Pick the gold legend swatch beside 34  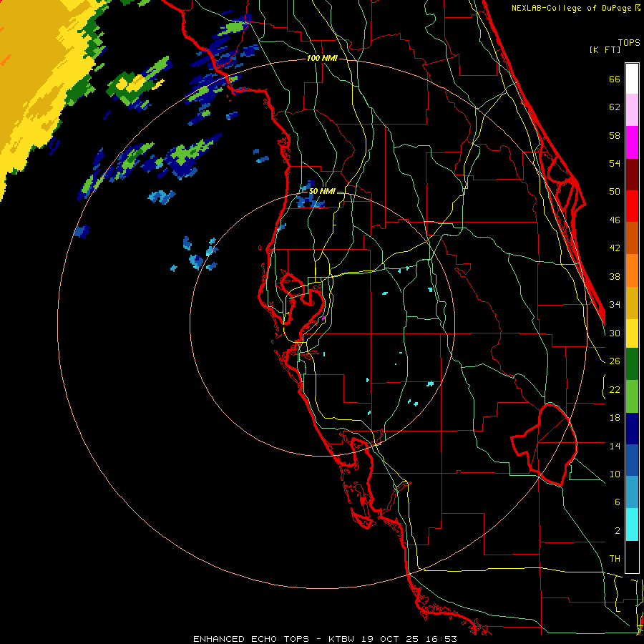coord(632,302)
